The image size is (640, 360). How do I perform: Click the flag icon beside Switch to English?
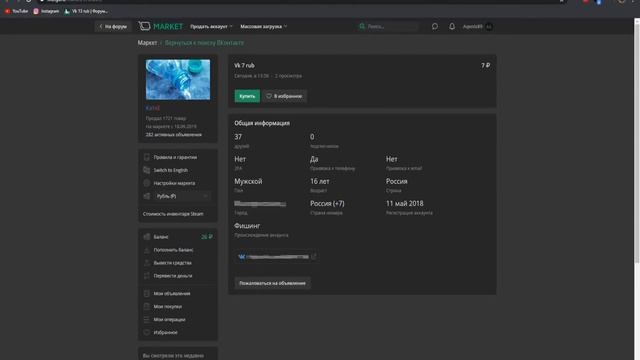pyautogui.click(x=147, y=170)
